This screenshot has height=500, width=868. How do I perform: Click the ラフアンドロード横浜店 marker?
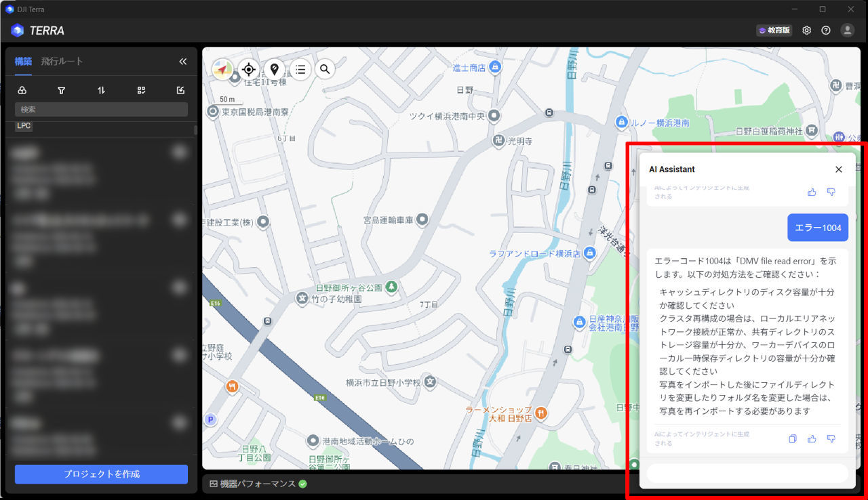click(590, 253)
